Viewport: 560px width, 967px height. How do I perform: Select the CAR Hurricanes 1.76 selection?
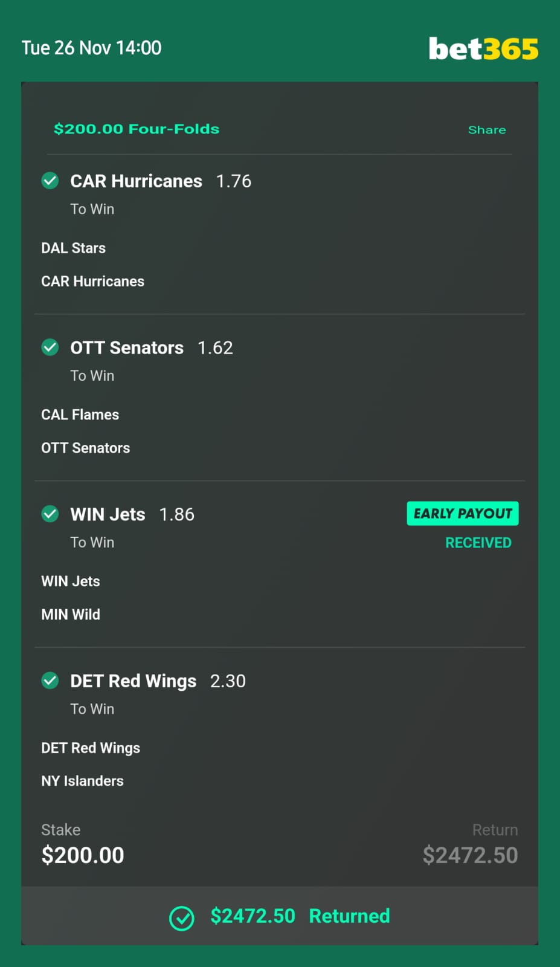pos(161,181)
